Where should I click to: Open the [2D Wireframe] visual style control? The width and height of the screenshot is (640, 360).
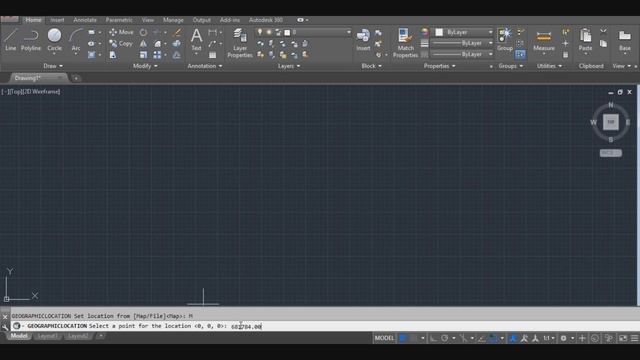(x=41, y=92)
